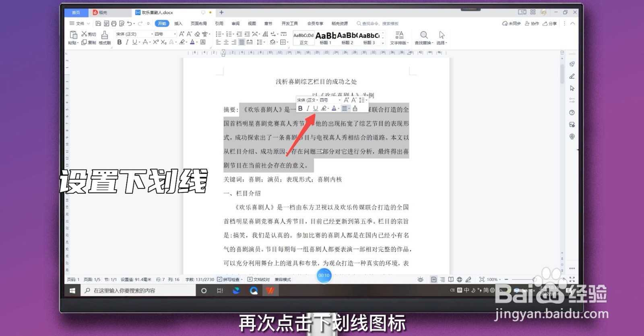
Task: Open the 文件 menu
Action: [x=80, y=24]
